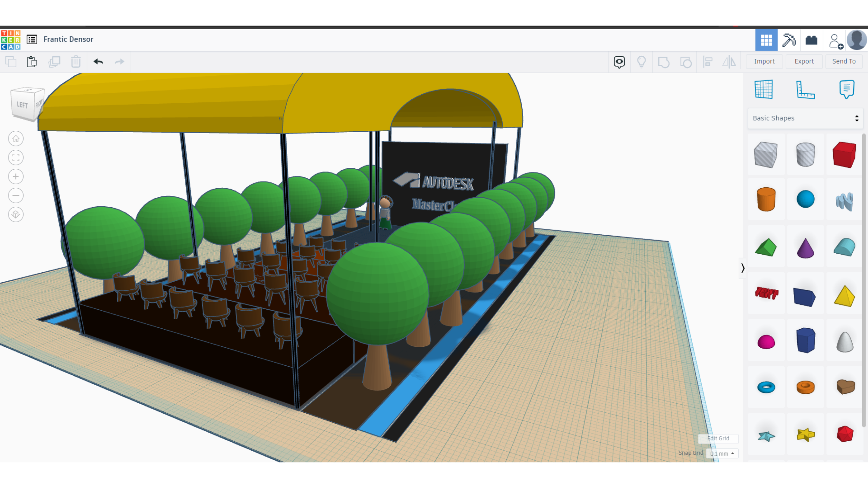Click the Import button
This screenshot has width=868, height=488.
coord(764,61)
